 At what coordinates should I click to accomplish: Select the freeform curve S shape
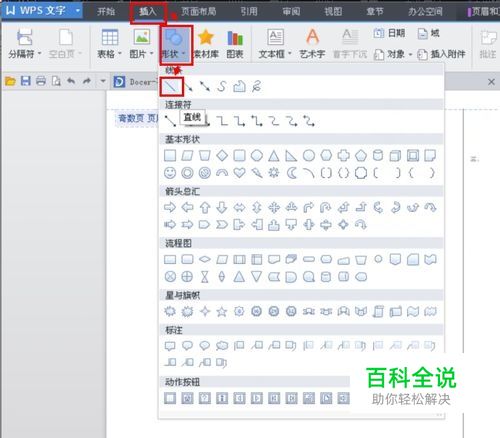click(222, 87)
